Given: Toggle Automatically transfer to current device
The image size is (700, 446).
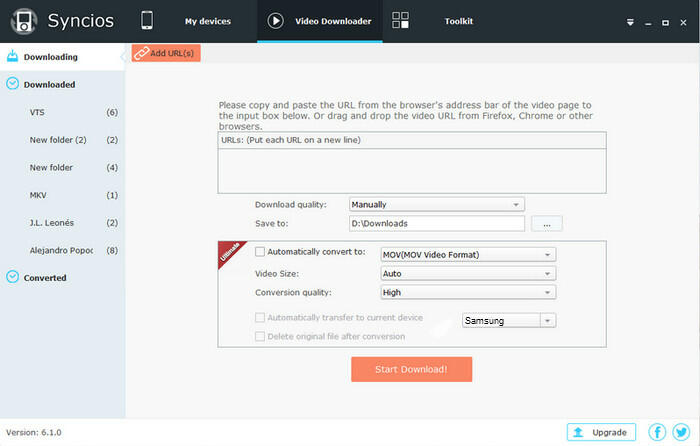Looking at the screenshot, I should pos(260,317).
